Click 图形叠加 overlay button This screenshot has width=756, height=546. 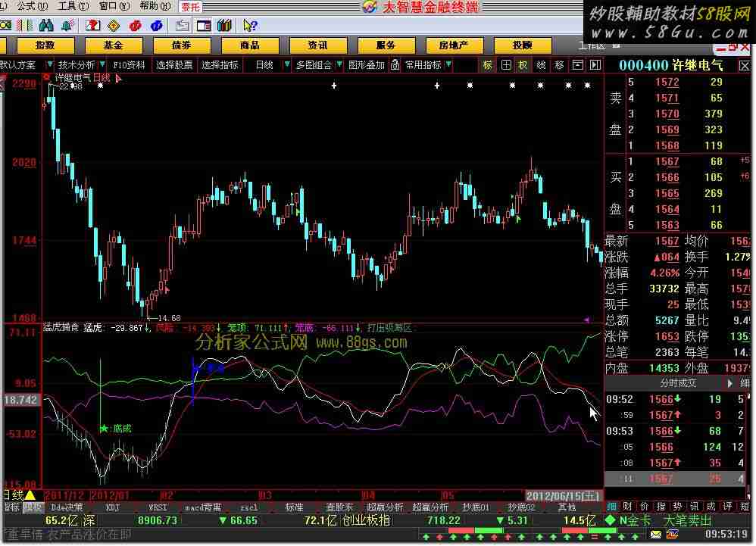(367, 64)
